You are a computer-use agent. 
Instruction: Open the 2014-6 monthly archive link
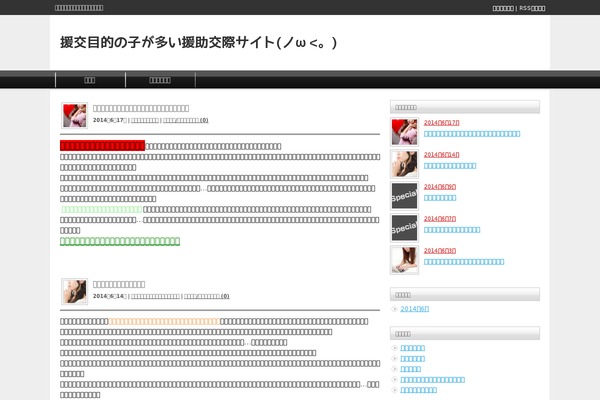(414, 309)
